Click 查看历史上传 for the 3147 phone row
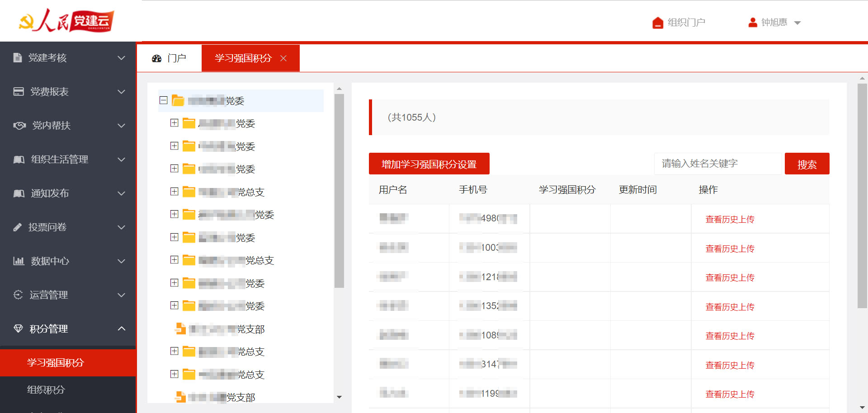The height and width of the screenshot is (413, 868). 730,365
